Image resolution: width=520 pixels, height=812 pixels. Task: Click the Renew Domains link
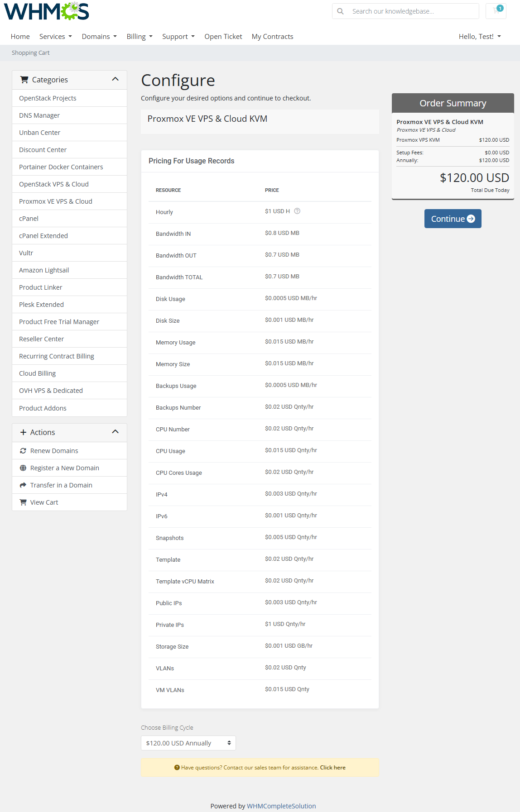[x=69, y=451]
